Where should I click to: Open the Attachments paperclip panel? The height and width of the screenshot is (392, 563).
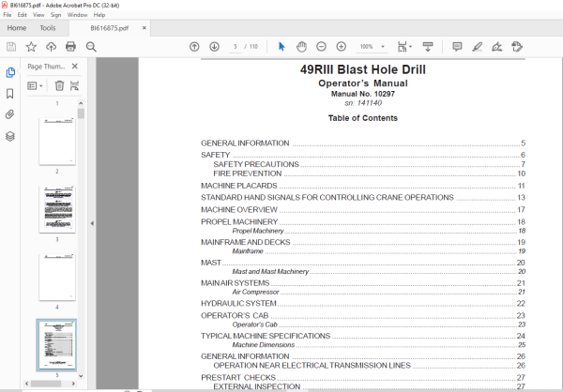(10, 114)
